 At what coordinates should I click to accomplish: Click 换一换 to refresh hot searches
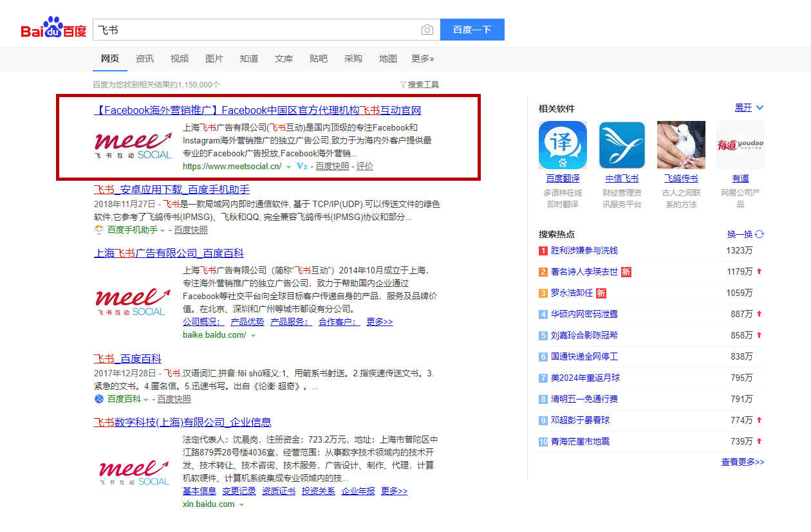[740, 234]
